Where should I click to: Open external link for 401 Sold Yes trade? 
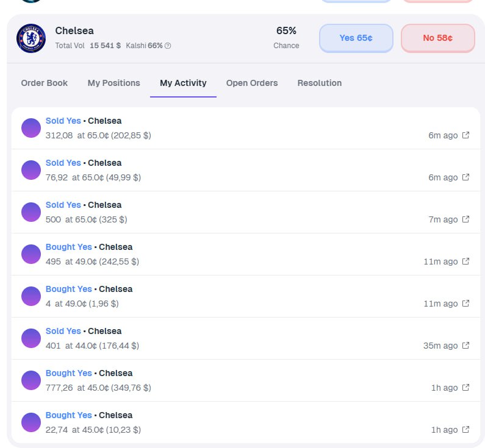click(x=465, y=346)
